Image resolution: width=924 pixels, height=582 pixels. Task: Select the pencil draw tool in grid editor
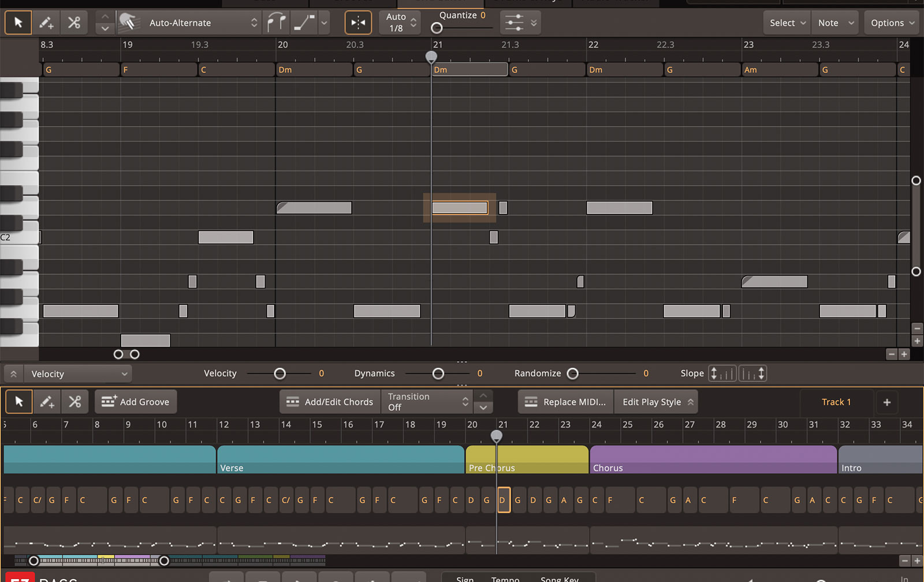[x=46, y=23]
